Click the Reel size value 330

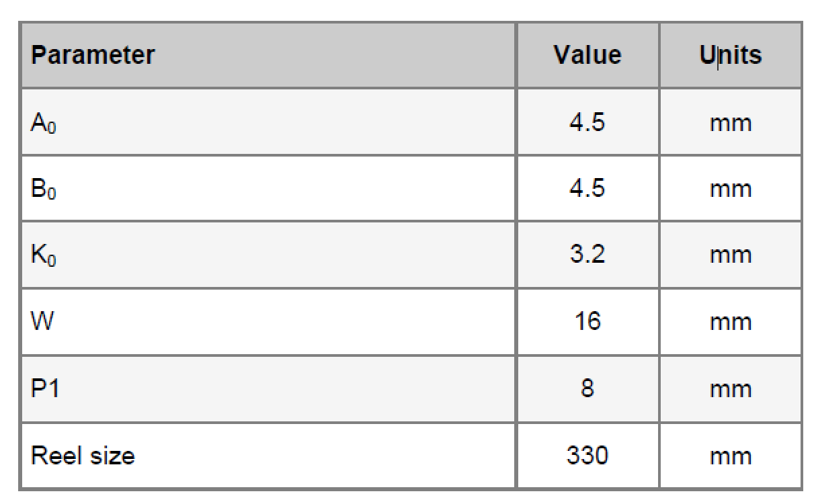pos(587,456)
